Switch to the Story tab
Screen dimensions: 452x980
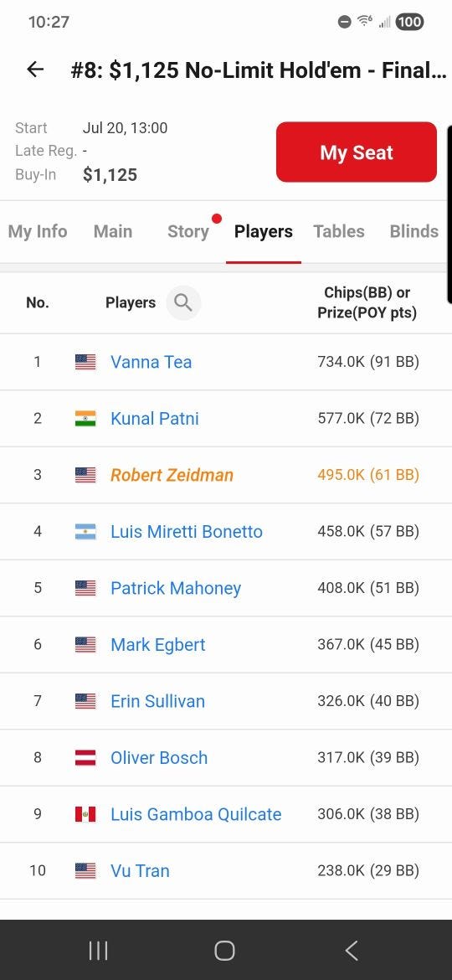[x=188, y=231]
